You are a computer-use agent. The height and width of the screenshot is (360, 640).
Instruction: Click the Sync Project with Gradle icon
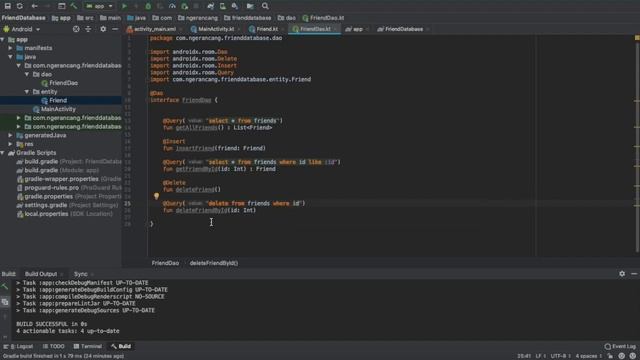pos(211,6)
